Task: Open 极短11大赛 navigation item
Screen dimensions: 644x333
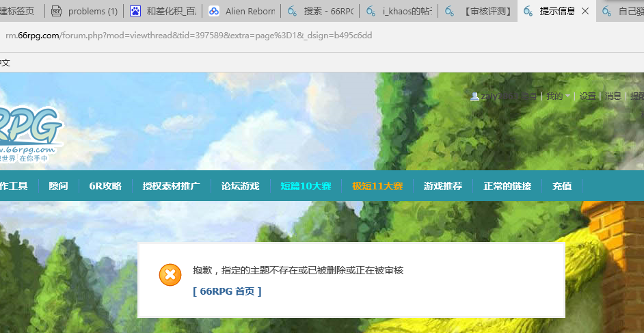Action: coord(377,186)
